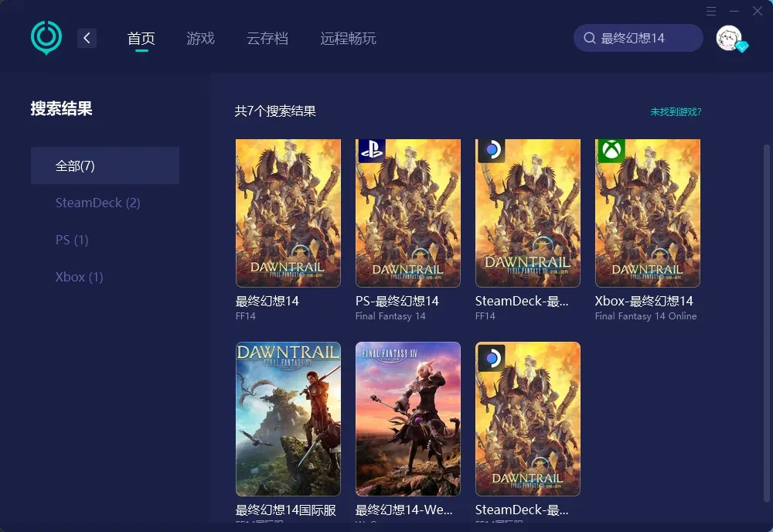Open the hamburger menu icon at top right
Screen dimensions: 773x532
coord(711,11)
